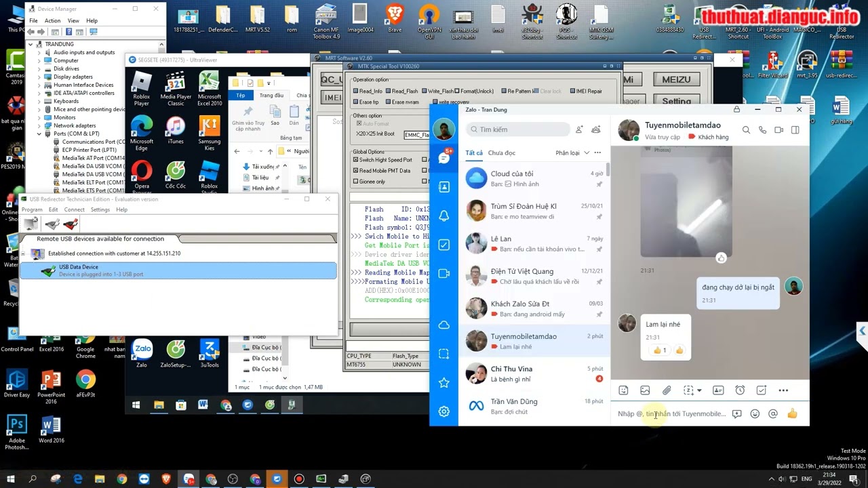The width and height of the screenshot is (868, 488).
Task: Toggle Read_Flash checkbox in MTK Special Tool
Action: (388, 91)
